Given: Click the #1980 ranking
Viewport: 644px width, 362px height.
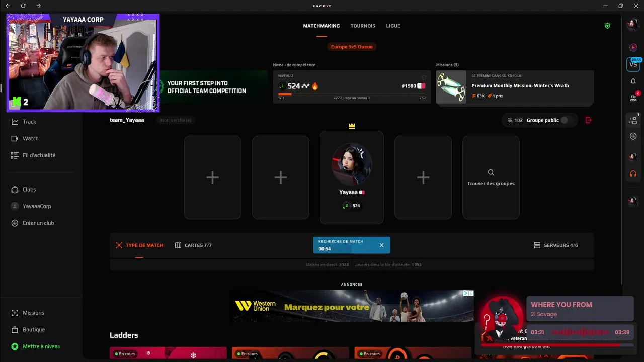Looking at the screenshot, I should [409, 86].
